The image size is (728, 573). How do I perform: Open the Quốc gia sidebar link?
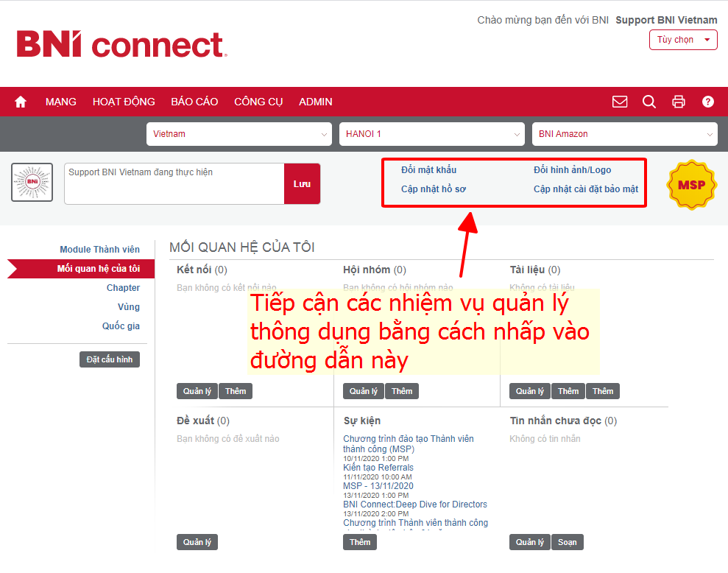click(121, 326)
